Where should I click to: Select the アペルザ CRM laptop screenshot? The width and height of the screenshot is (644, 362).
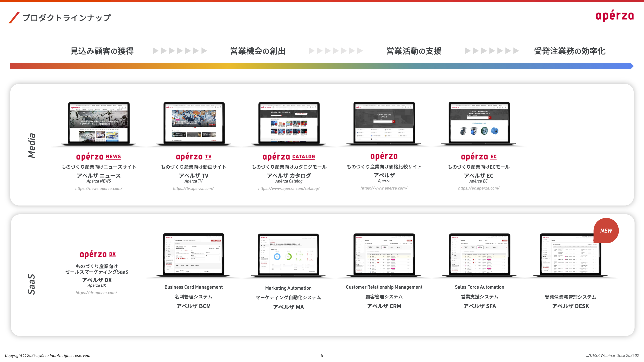click(384, 255)
